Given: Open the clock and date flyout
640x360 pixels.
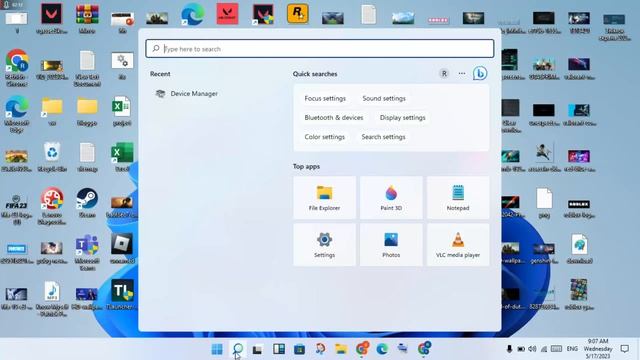Looking at the screenshot, I should (x=598, y=349).
